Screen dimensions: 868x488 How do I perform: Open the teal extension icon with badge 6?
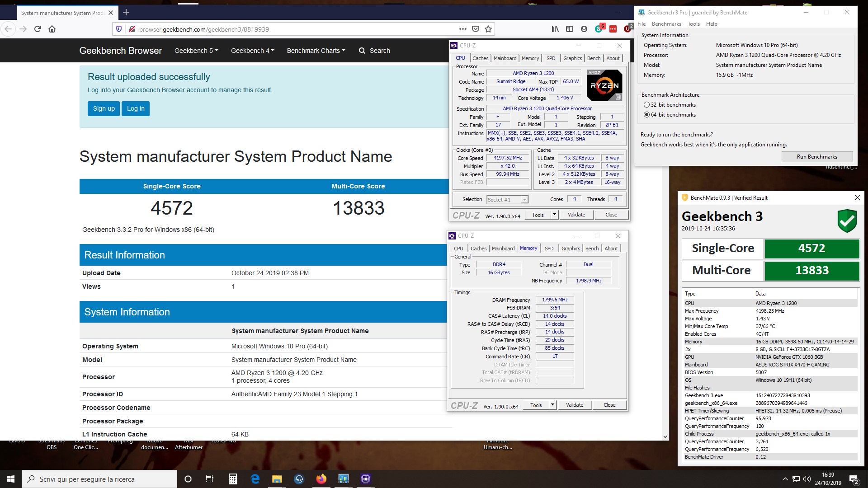(x=599, y=28)
